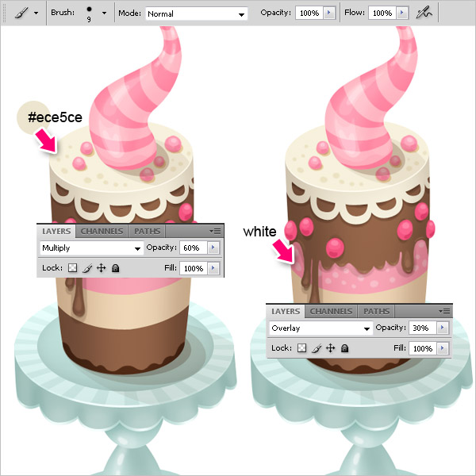Viewport: 476px width, 476px height.
Task: Open the Overlay blend mode dropdown
Action: 321,328
